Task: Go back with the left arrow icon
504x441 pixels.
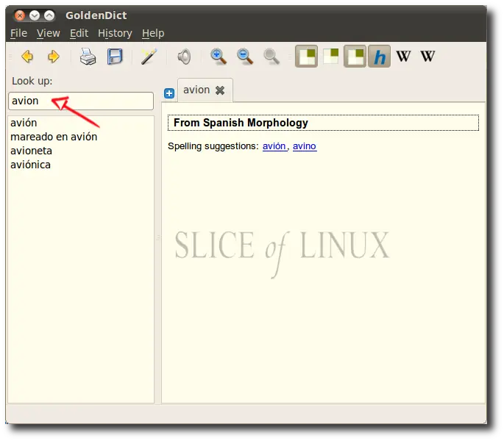Action: click(27, 57)
